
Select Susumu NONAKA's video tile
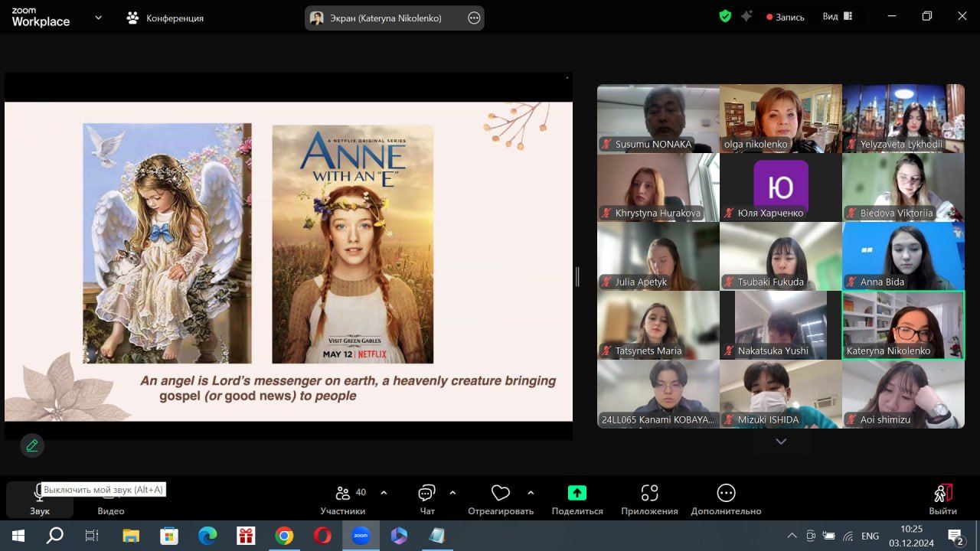pyautogui.click(x=658, y=119)
